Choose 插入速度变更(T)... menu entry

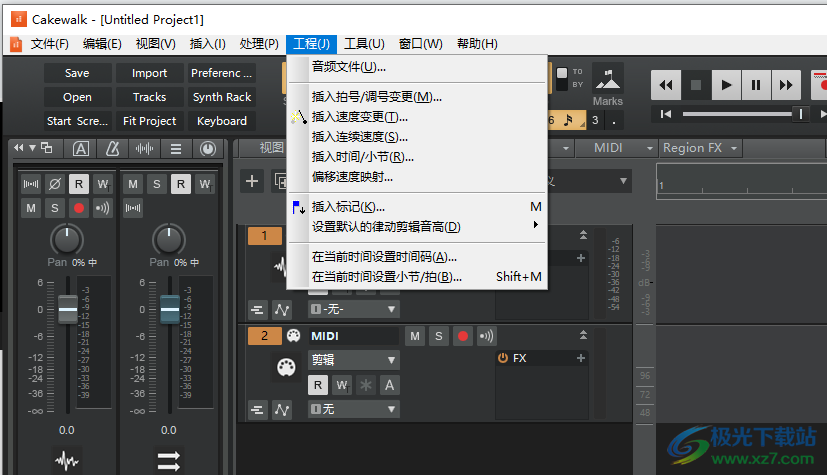tap(417, 117)
